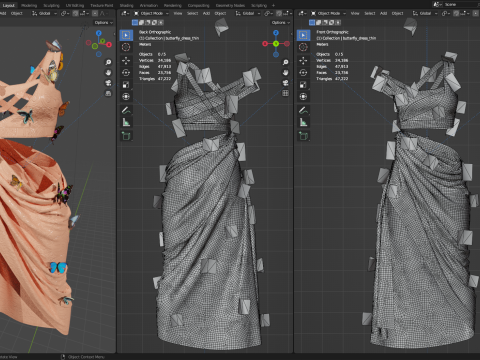Screen dimensions: 480x360
Task: Click the Texture Paint workspace tab
Action: coord(102,5)
